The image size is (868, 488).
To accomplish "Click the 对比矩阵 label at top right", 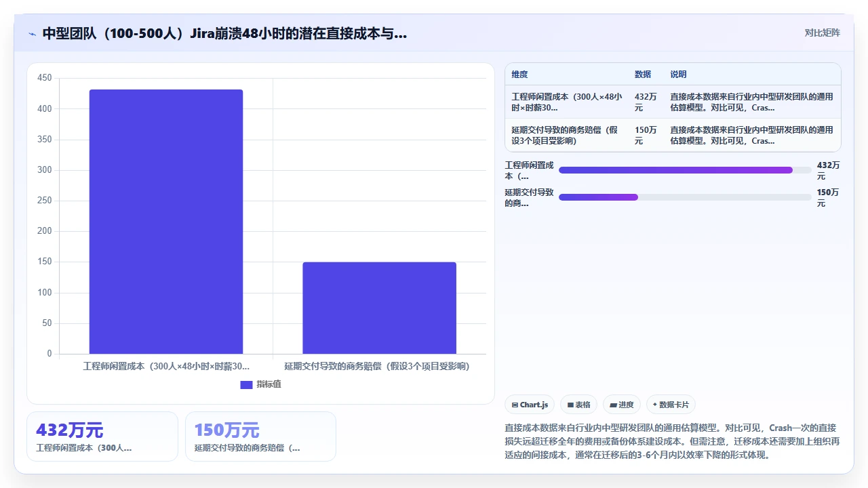I will (822, 33).
